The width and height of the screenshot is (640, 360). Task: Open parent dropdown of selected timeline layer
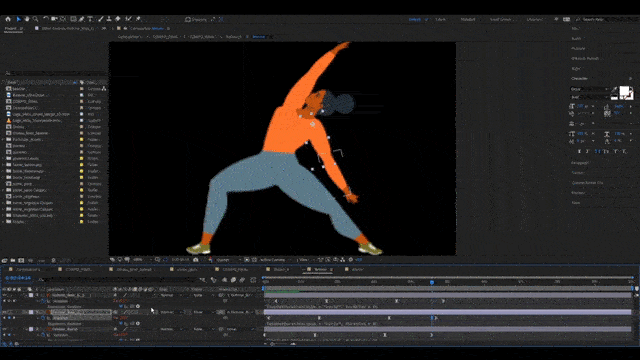click(x=241, y=312)
